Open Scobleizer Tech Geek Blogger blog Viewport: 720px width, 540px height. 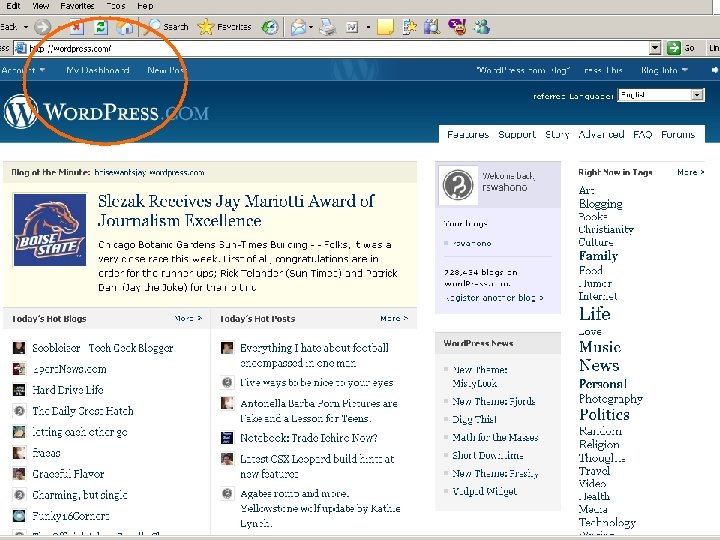coord(103,348)
